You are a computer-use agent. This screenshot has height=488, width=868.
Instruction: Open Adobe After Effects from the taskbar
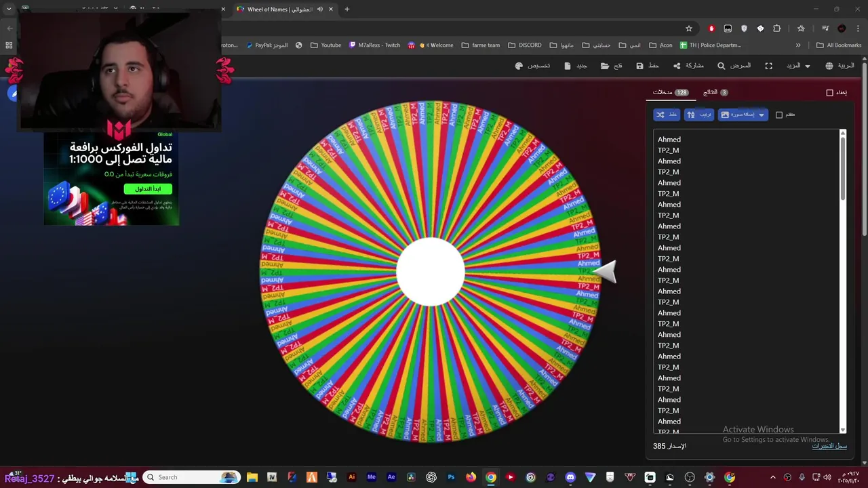pyautogui.click(x=391, y=477)
